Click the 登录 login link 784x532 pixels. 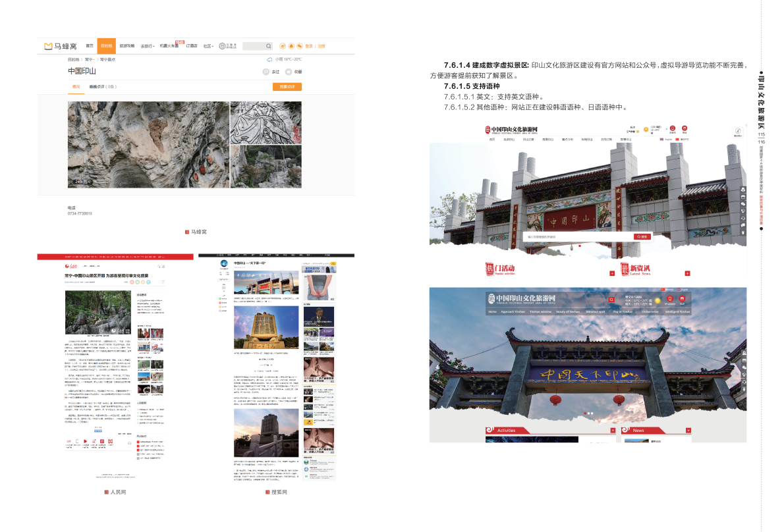tap(309, 46)
